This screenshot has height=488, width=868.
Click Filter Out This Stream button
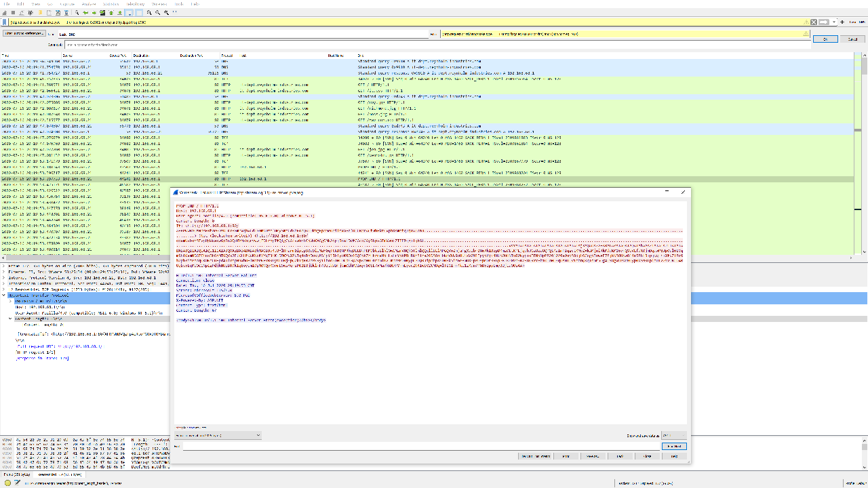(536, 456)
